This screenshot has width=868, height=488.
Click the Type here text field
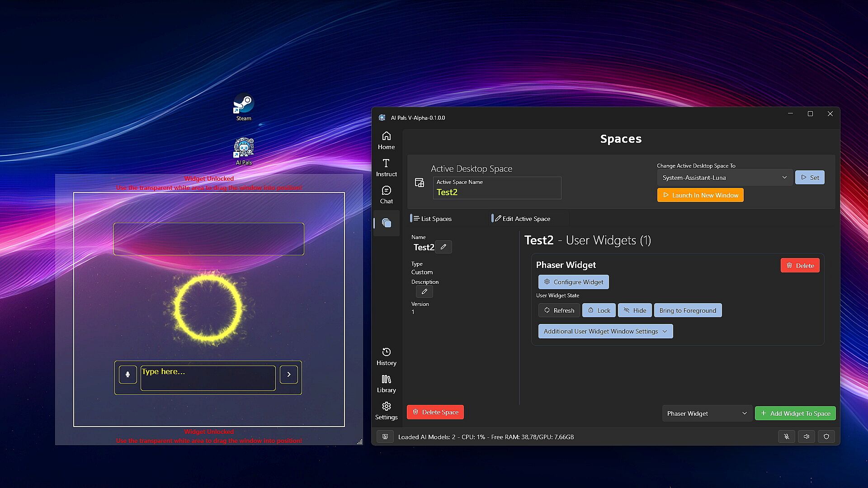(x=208, y=378)
